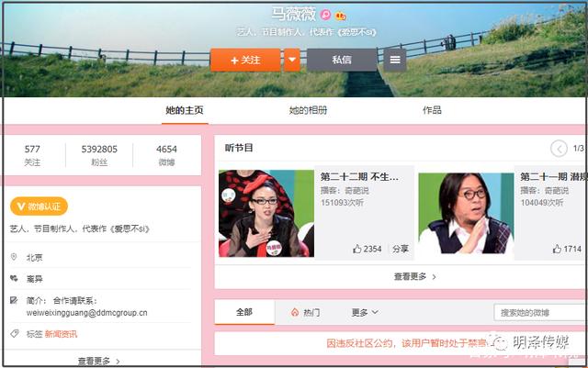Screen dimensions: 588x368
Task: Click the flame icon on 热门 tab
Action: pyautogui.click(x=295, y=312)
